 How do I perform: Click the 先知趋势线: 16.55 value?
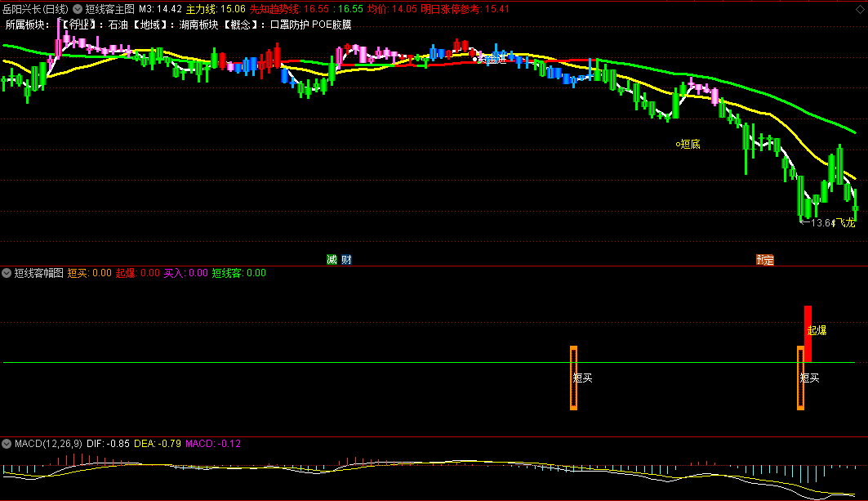point(290,9)
